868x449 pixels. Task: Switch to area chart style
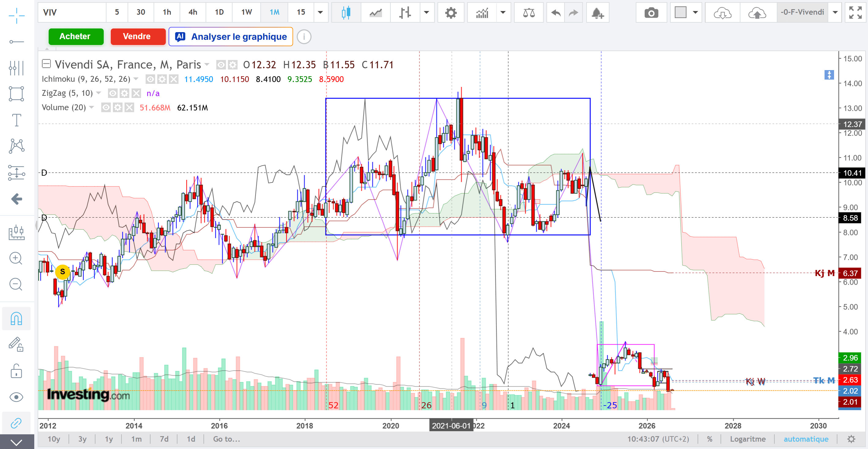click(375, 13)
